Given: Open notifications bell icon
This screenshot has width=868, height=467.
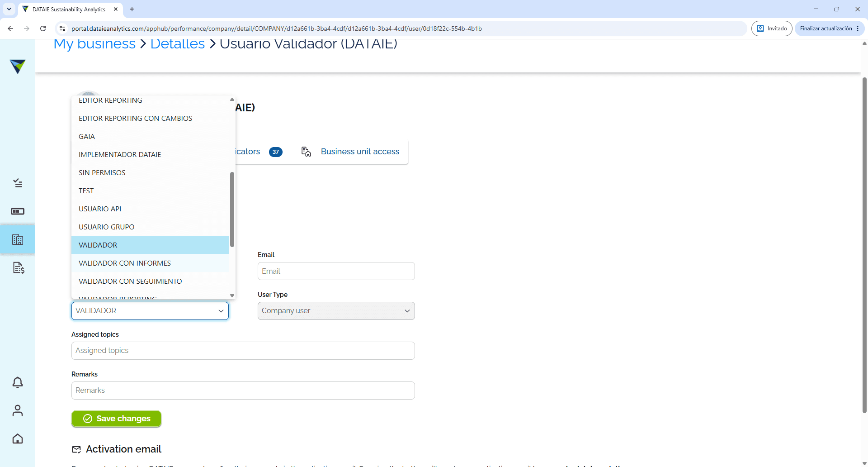Looking at the screenshot, I should [18, 382].
